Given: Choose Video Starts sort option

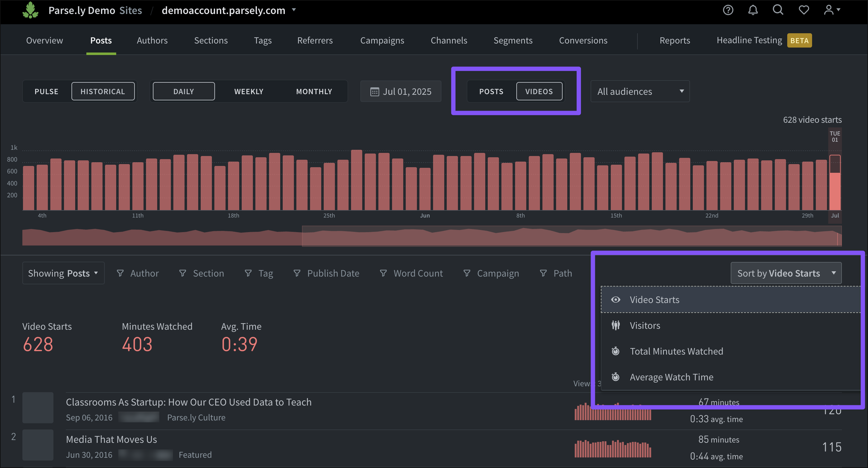Looking at the screenshot, I should (x=731, y=299).
